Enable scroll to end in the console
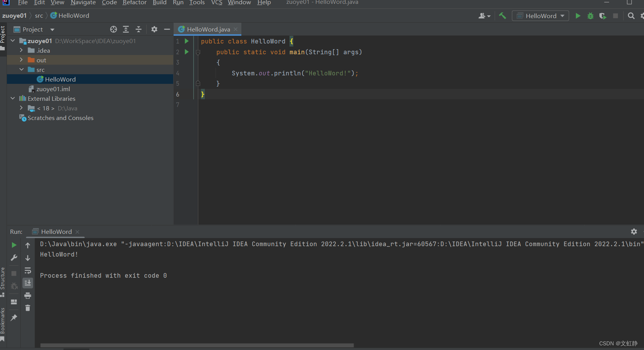The image size is (644, 350). pos(27,283)
